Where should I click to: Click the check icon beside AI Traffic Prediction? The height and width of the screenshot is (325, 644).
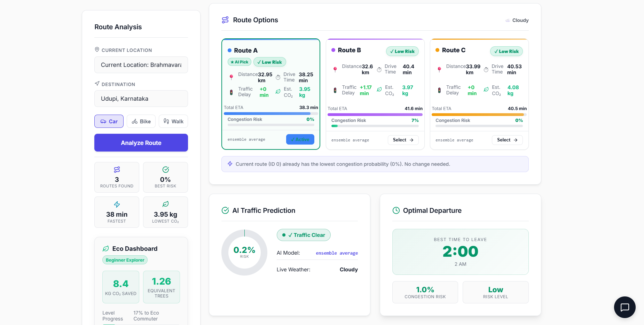pos(225,210)
